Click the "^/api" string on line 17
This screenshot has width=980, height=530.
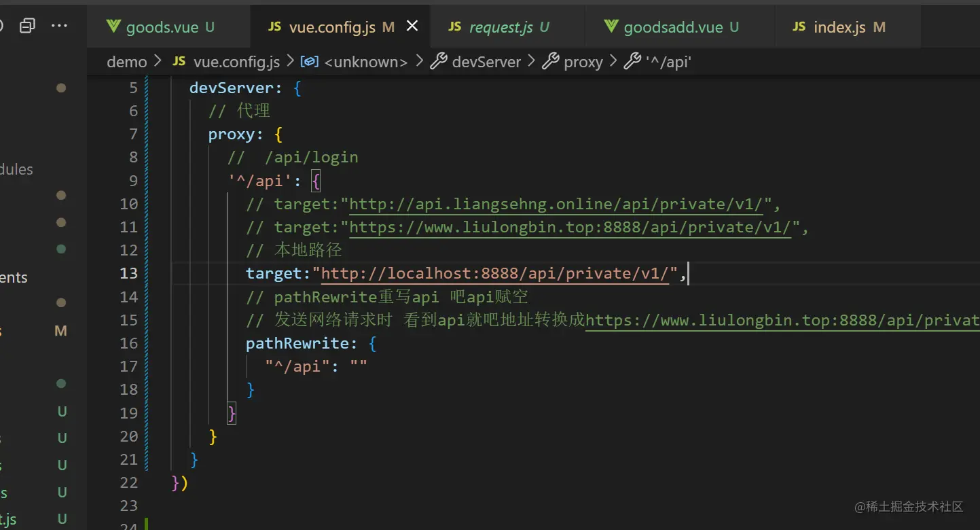point(297,366)
